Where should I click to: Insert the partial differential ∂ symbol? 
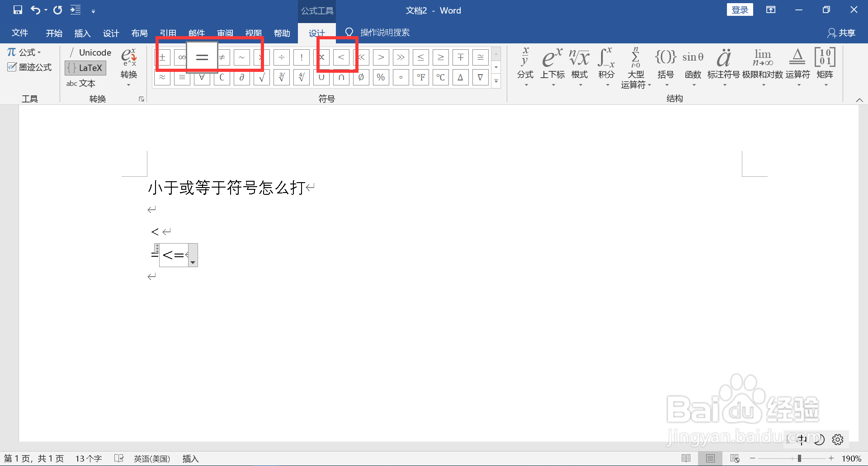tap(242, 77)
